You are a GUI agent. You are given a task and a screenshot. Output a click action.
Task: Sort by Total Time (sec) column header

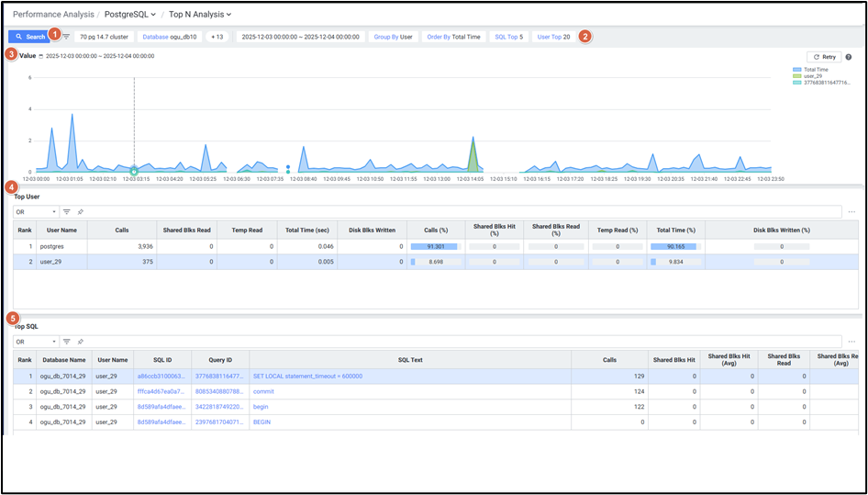coord(306,230)
